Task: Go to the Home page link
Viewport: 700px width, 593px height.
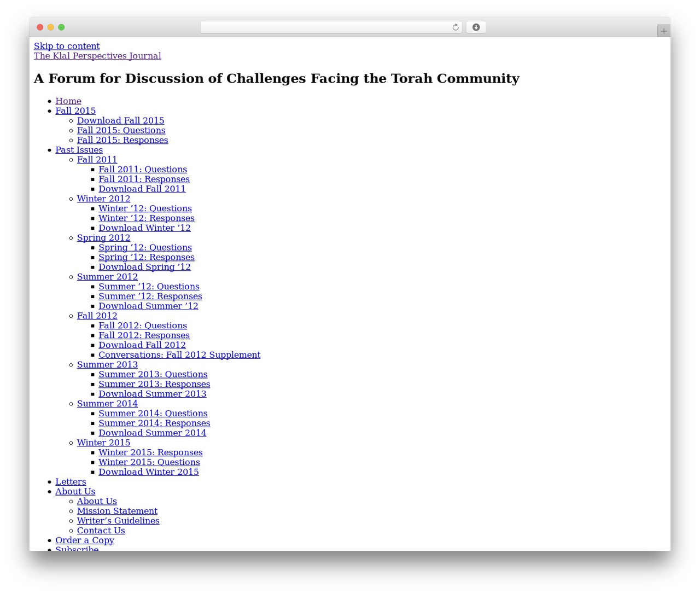Action: 68,101
